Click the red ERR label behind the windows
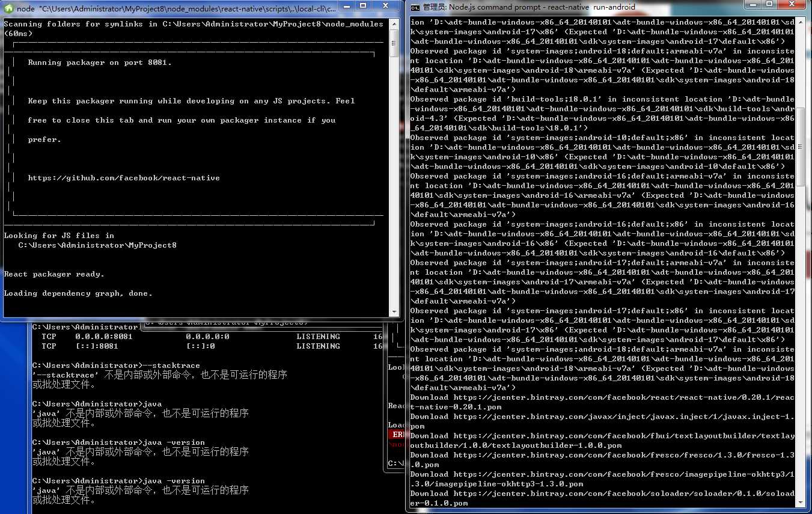812x514 pixels. click(397, 434)
